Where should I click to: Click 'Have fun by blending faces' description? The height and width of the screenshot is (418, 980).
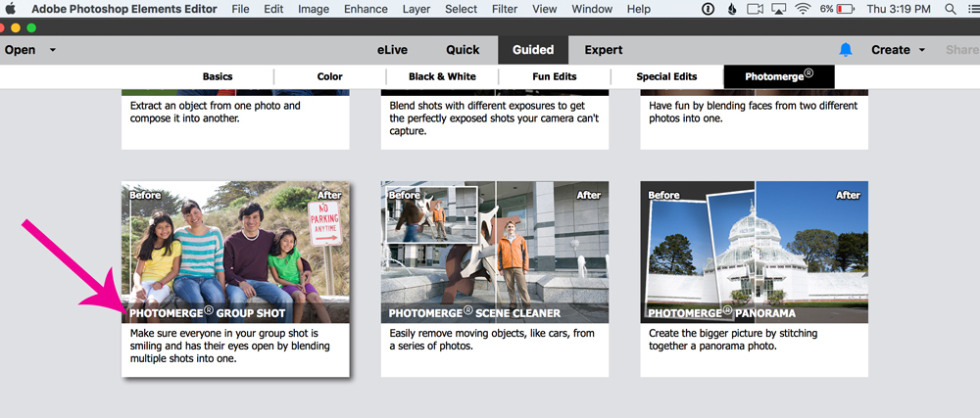click(x=753, y=112)
